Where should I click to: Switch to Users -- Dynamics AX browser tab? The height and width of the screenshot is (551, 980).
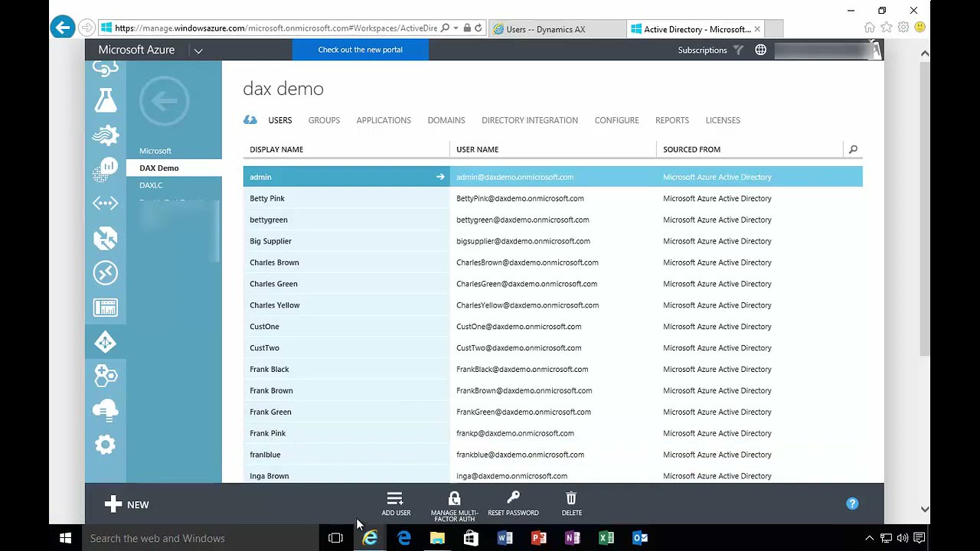[557, 29]
